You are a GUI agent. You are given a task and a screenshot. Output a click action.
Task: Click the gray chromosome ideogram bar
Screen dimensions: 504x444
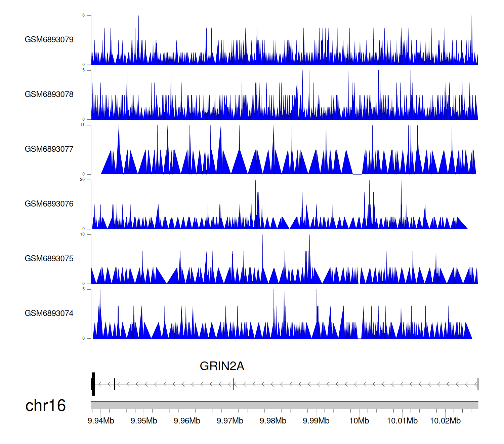tap(284, 405)
